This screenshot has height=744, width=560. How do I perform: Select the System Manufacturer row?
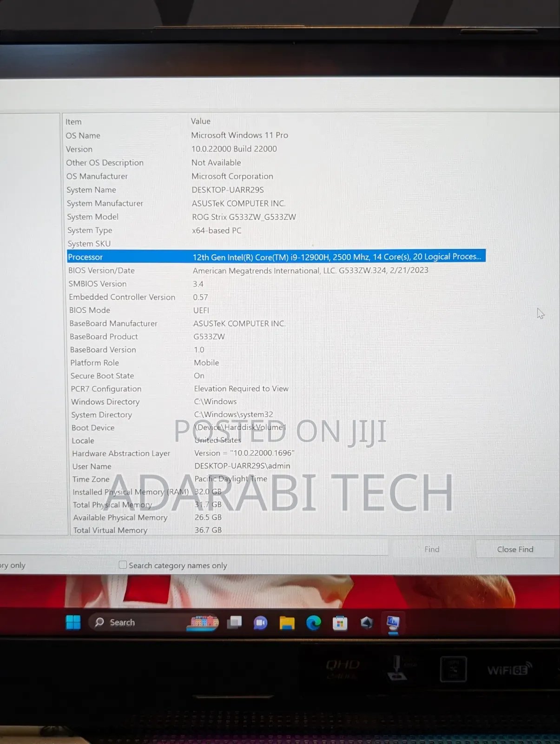pyautogui.click(x=276, y=203)
